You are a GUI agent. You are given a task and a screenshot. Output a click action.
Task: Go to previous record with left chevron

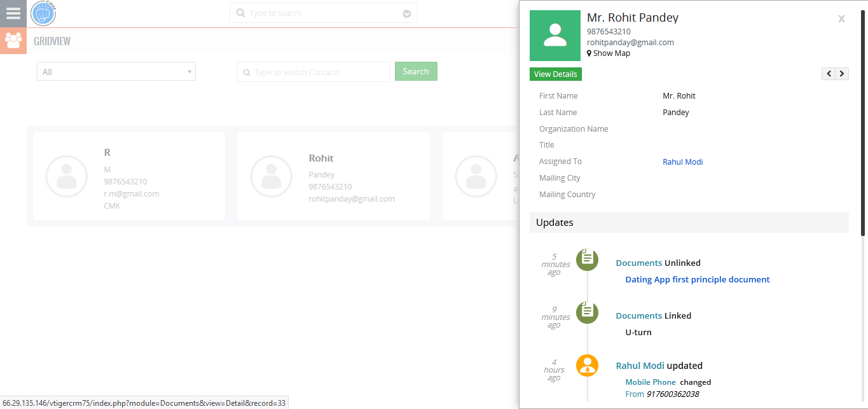[x=828, y=73]
